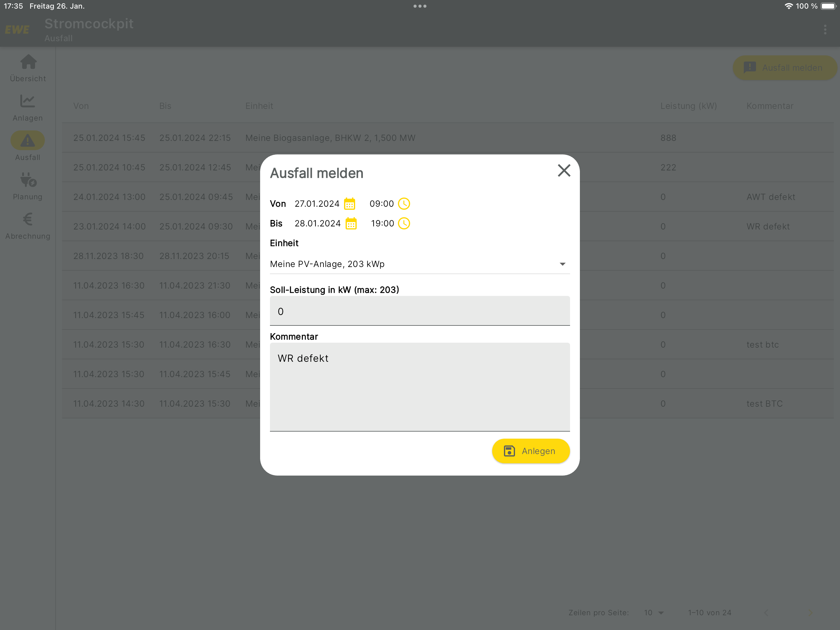Click Von cell 11.04.2023 15:45

point(109,315)
